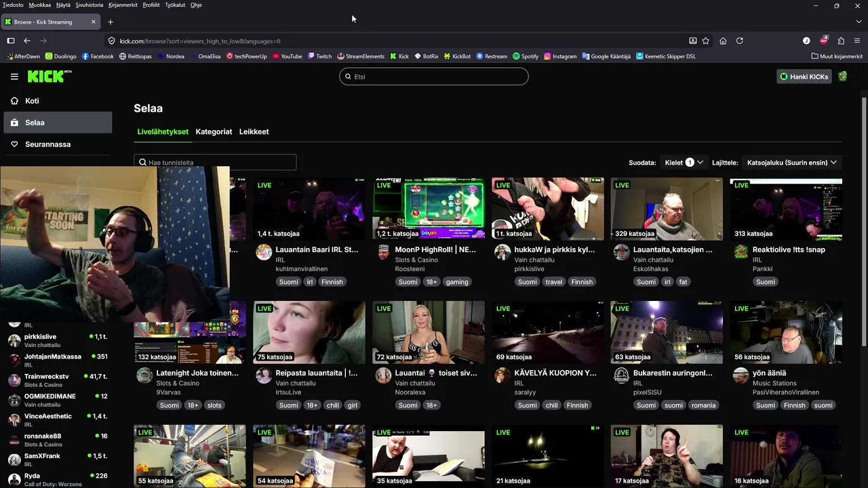The height and width of the screenshot is (488, 868).
Task: Click the KICK logo
Action: pyautogui.click(x=50, y=77)
